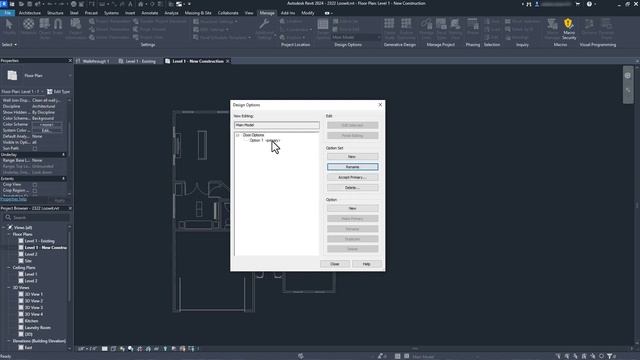Image resolution: width=640 pixels, height=360 pixels.
Task: Open Macro Manager icon in Macros panel
Action: coord(552,24)
